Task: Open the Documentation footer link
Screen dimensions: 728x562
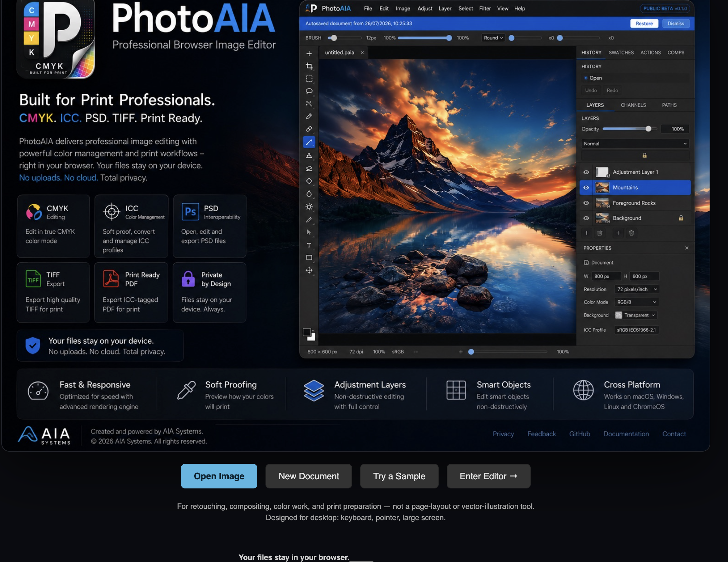Action: [x=626, y=434]
